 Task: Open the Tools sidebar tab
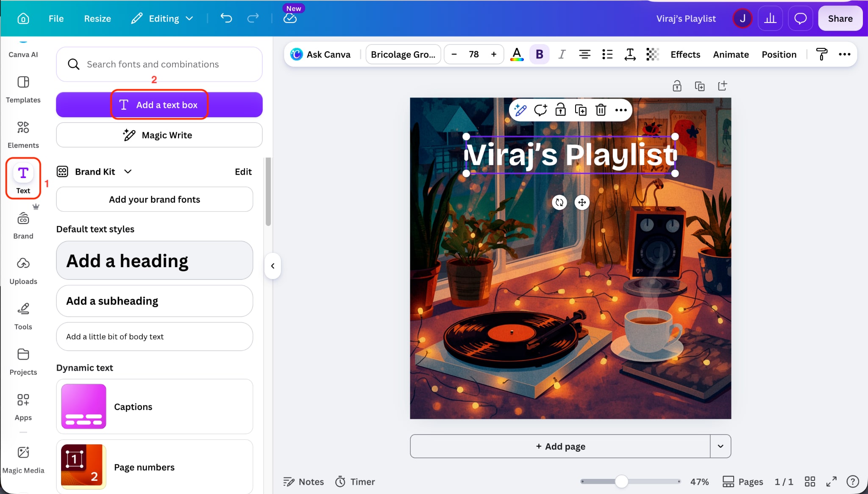(x=23, y=316)
